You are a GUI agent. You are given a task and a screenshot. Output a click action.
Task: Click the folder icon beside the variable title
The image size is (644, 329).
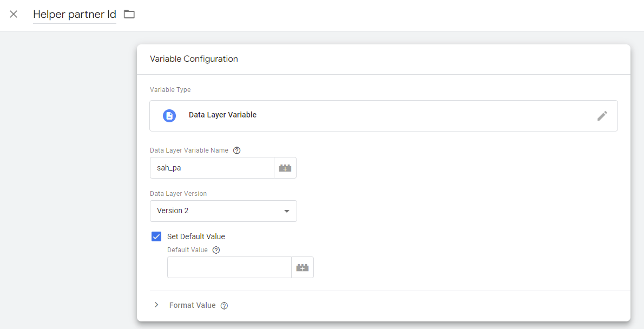click(129, 14)
